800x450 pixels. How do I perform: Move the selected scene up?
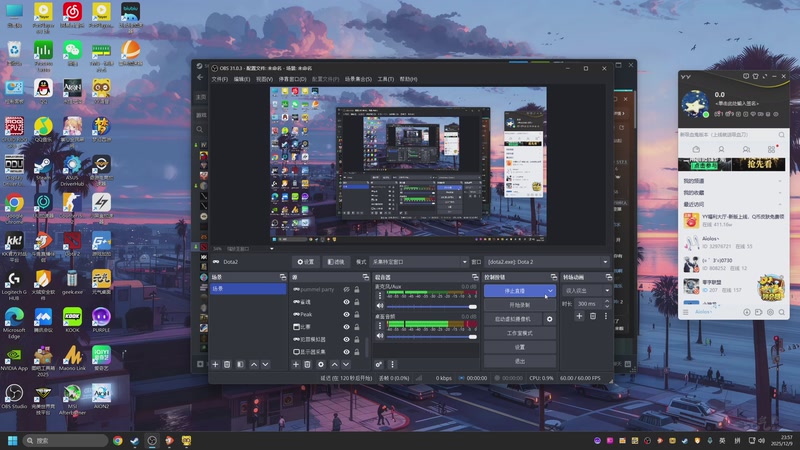(x=254, y=364)
